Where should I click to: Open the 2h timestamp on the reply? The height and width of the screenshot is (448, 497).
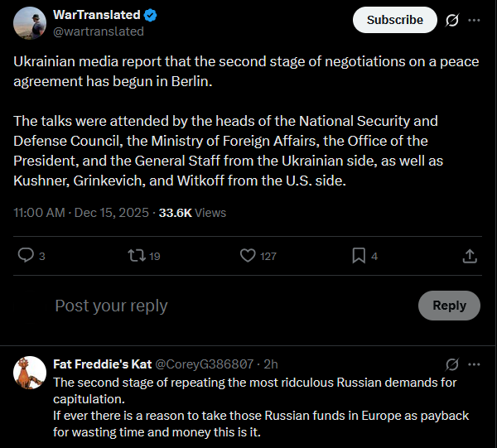271,364
